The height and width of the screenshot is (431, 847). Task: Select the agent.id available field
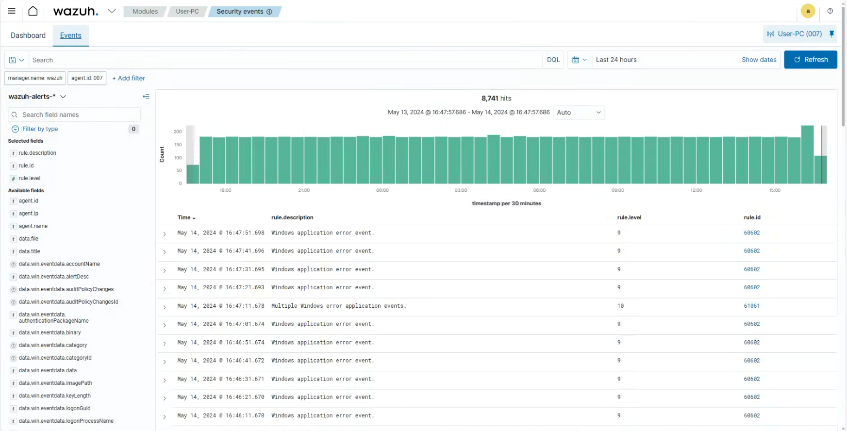(28, 201)
